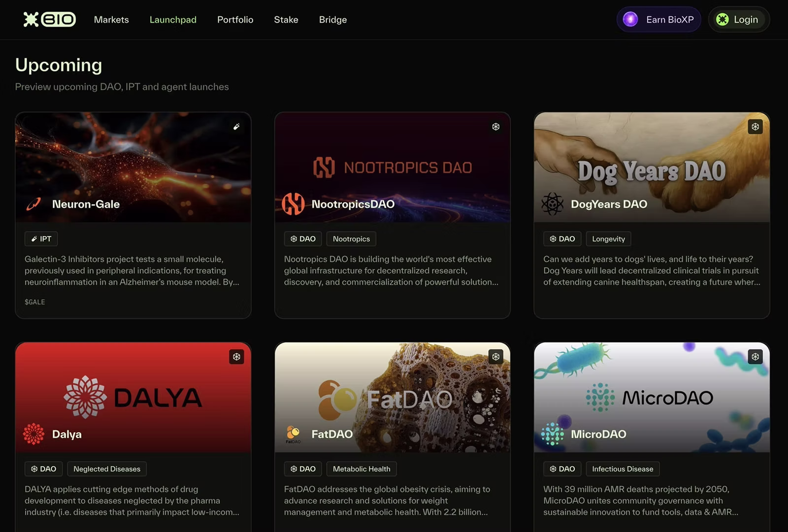Open the NootropicsDAO card title
Screen dimensions: 788x532
coord(353,204)
